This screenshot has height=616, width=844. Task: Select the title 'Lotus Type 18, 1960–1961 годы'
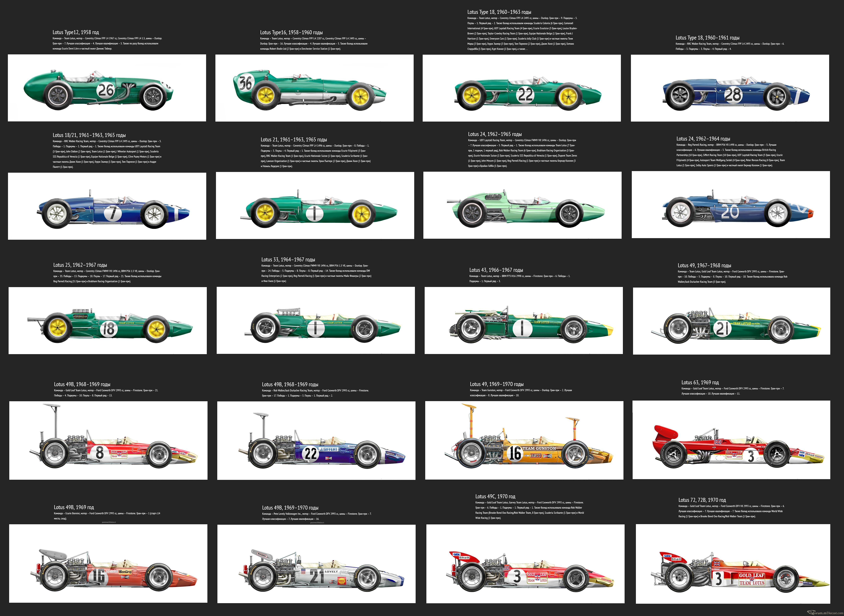coord(708,38)
